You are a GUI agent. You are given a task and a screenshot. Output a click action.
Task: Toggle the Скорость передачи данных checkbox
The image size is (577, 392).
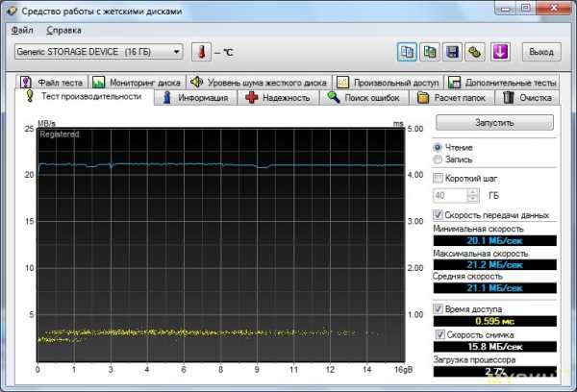(439, 215)
